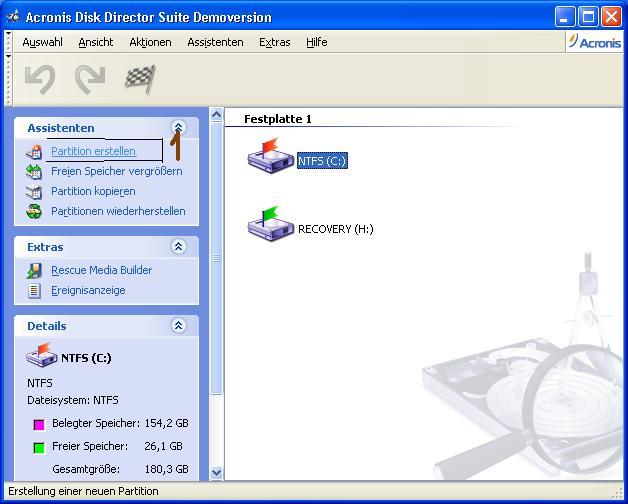Select the RECOVERY (H:) drive icon

click(270, 224)
